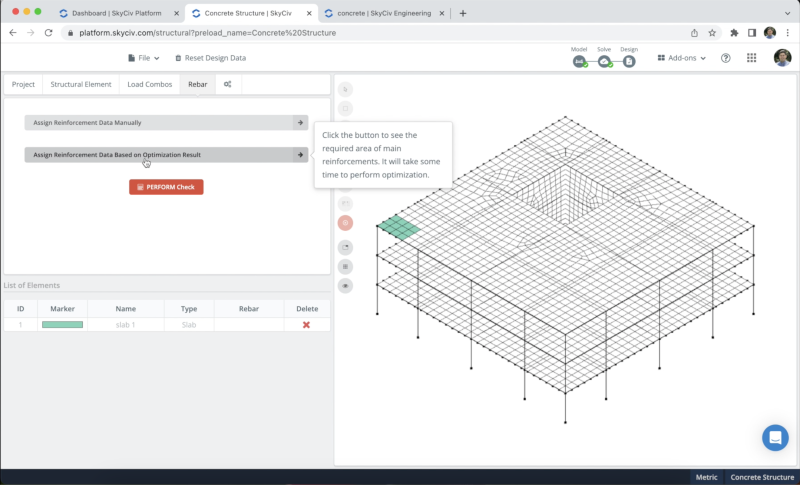Screen dimensions: 800x485
Task: Click the ID column header
Action: [x=20, y=309]
